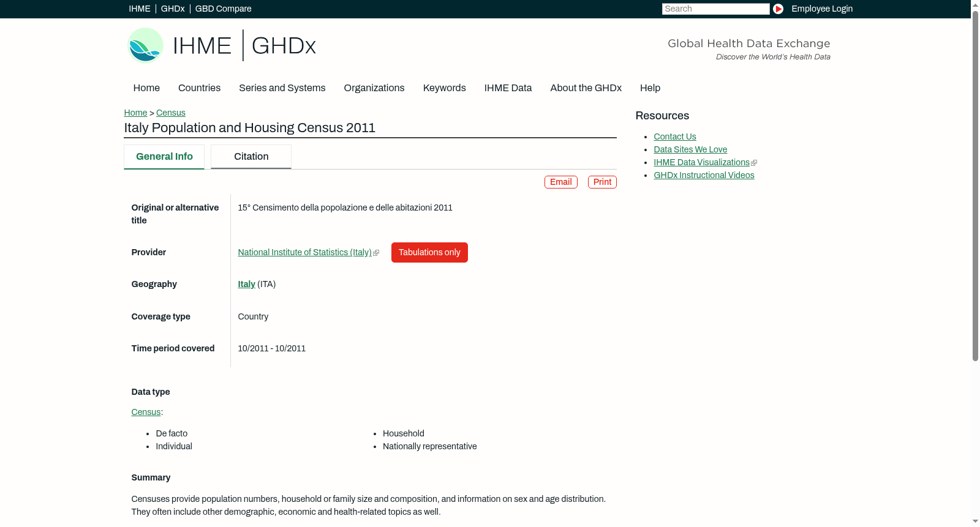980x527 pixels.
Task: Open About the GHDx menu item
Action: (586, 88)
